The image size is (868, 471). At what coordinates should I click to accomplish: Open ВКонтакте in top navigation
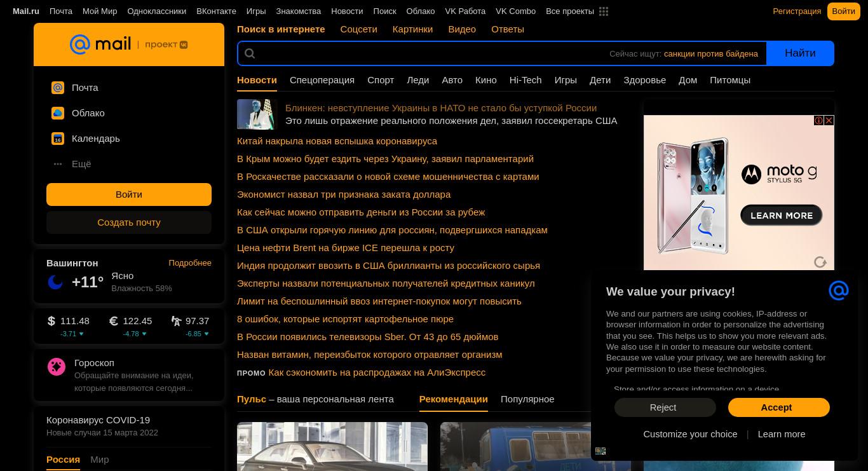tap(216, 11)
